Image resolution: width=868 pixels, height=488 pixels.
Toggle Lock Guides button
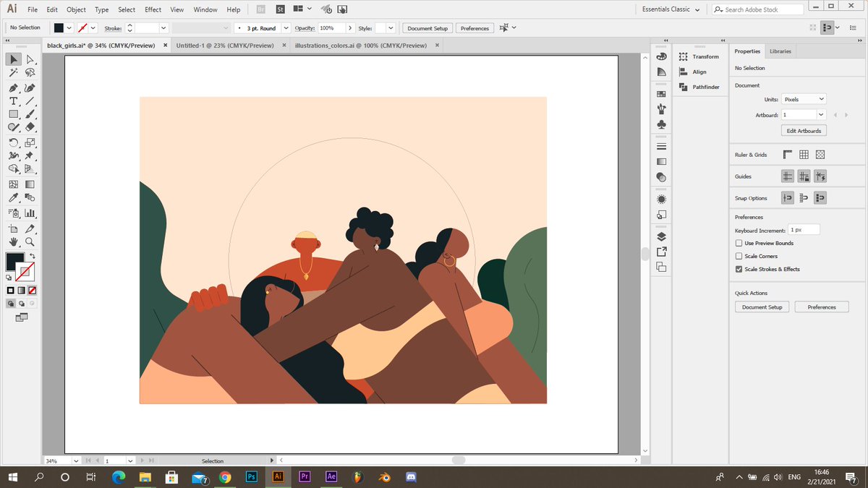point(804,176)
